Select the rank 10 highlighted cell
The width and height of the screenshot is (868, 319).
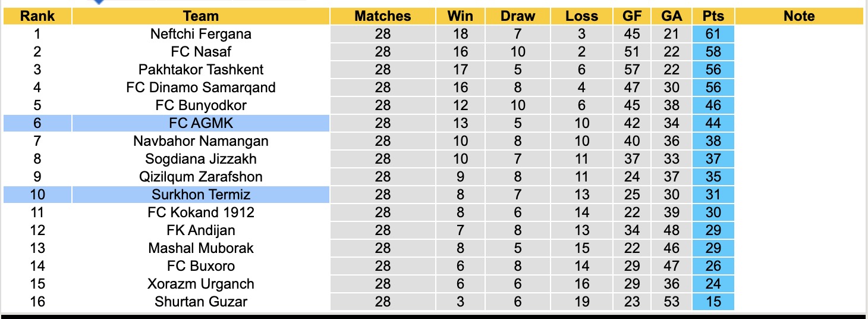point(37,195)
